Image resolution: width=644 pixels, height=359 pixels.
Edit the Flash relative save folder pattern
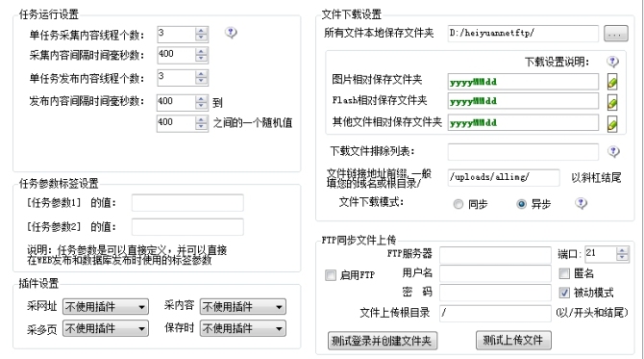(x=612, y=102)
